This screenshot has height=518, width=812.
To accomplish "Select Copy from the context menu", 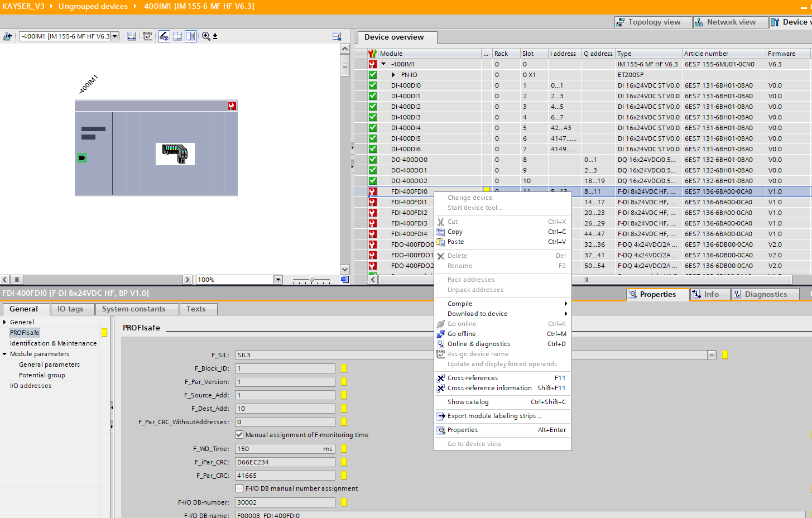I will pyautogui.click(x=455, y=232).
